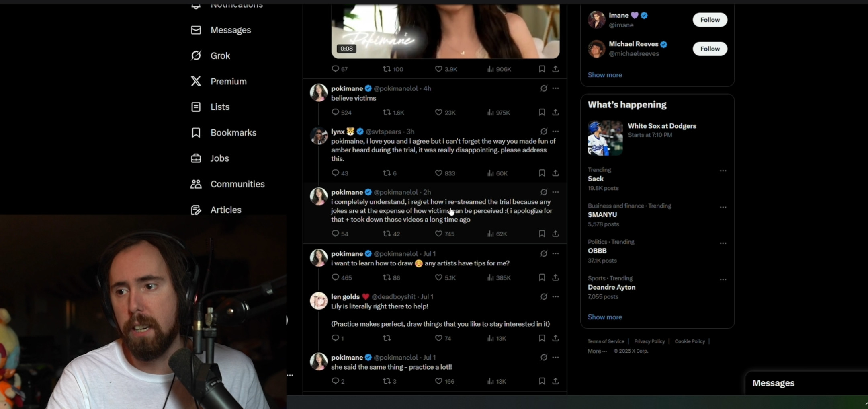The width and height of the screenshot is (868, 409).
Task: Open the Jobs section
Action: pyautogui.click(x=210, y=158)
